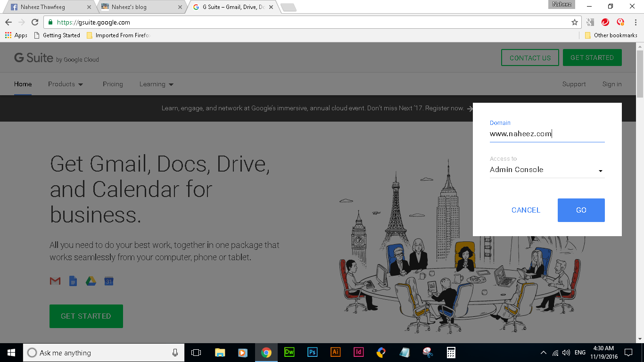Click CANCEL in the sign-in dialog
The width and height of the screenshot is (644, 362).
pyautogui.click(x=526, y=210)
